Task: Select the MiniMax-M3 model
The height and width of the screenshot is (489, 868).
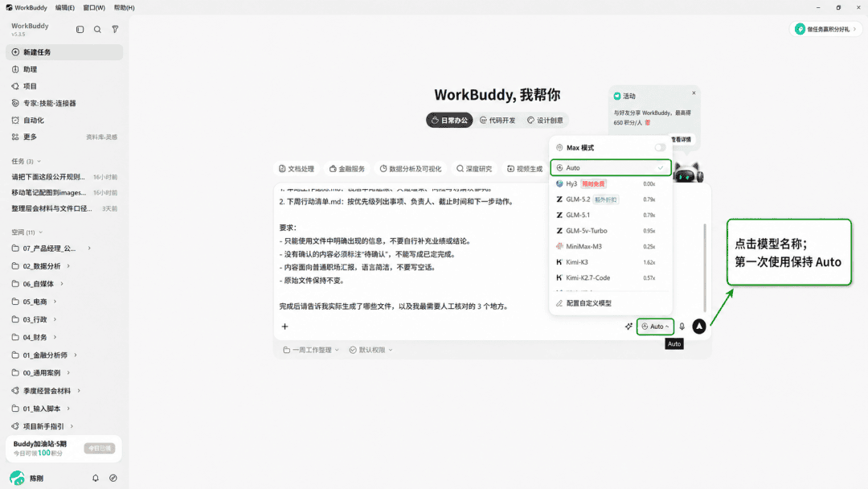Action: pos(611,246)
